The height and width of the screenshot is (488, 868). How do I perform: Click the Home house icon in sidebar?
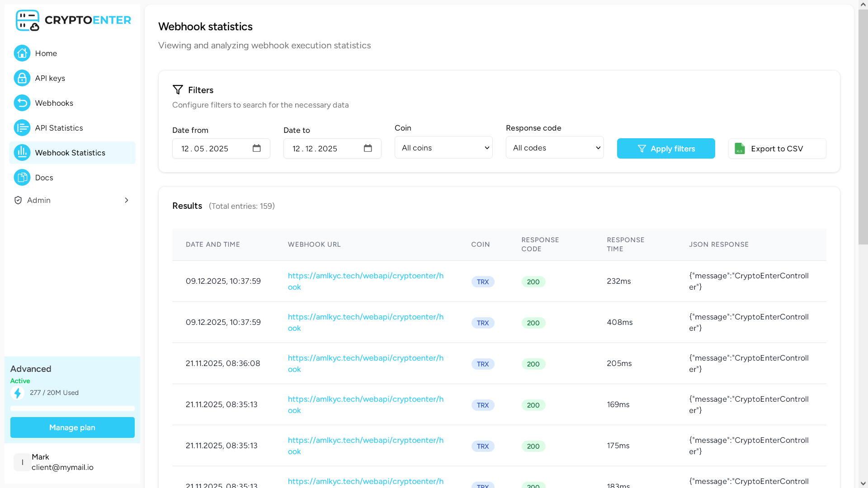(22, 53)
